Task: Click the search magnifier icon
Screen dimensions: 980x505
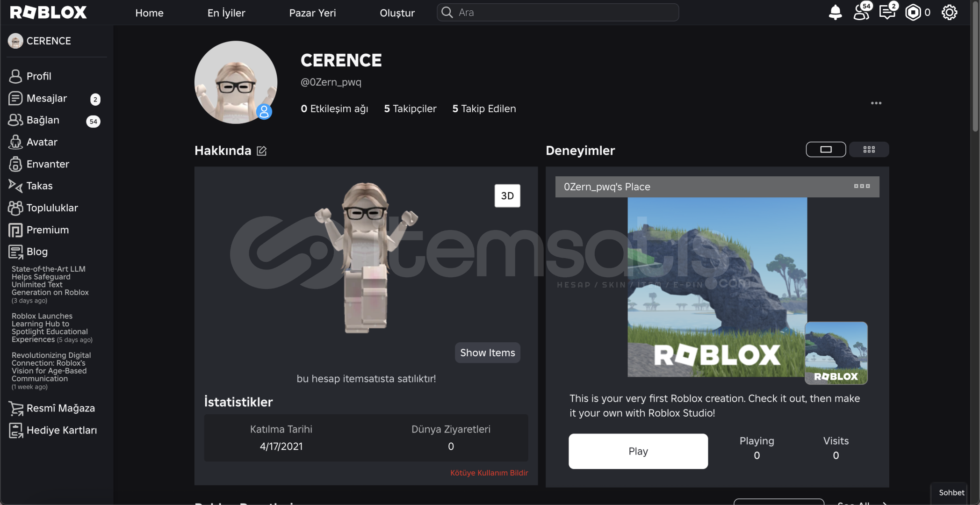Action: 447,13
